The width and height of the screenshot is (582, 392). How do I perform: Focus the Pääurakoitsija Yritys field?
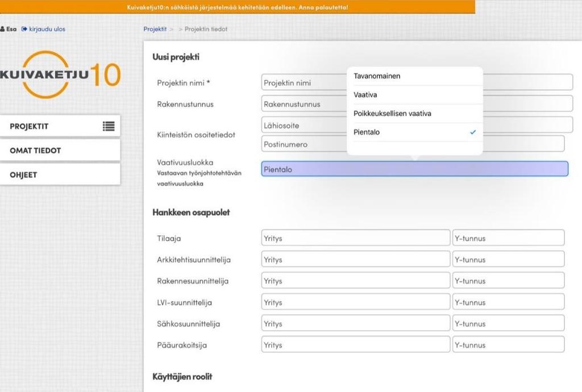[356, 344]
